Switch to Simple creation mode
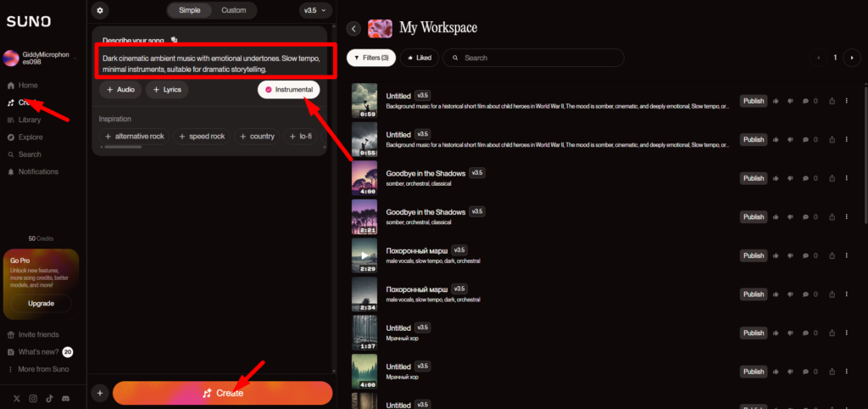 point(189,10)
